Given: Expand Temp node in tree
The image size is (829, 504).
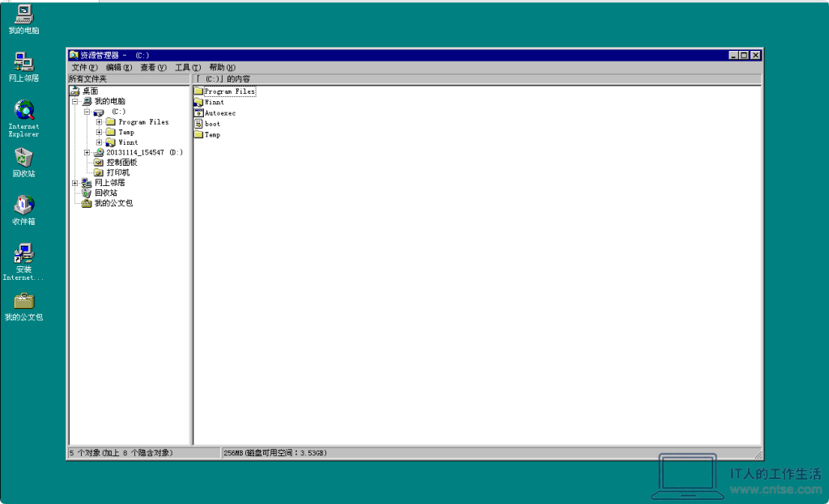Looking at the screenshot, I should 99,132.
